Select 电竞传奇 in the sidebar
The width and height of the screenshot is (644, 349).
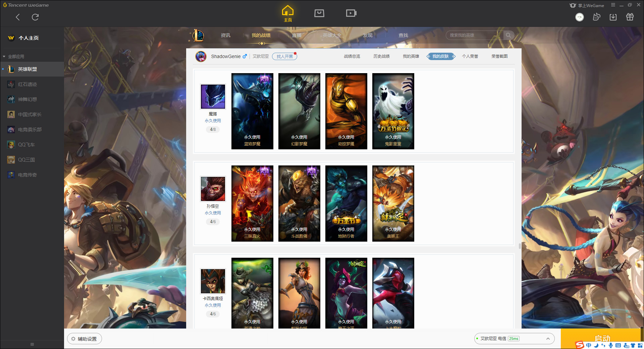[x=32, y=175]
